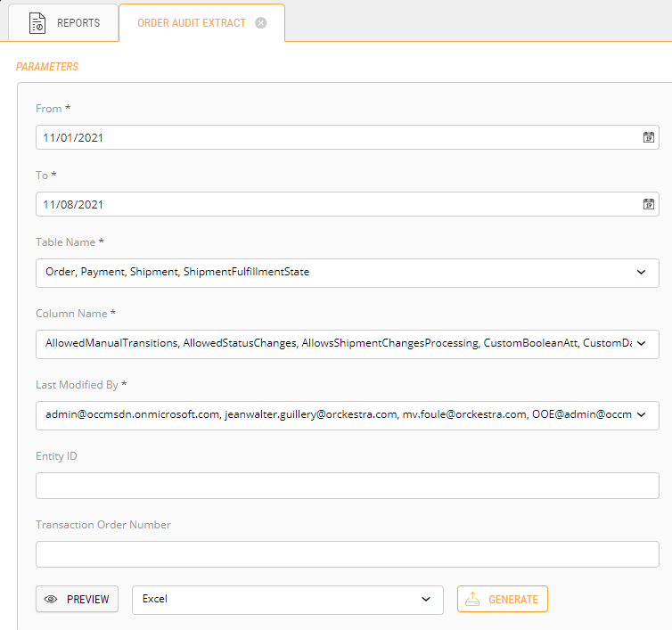Click the Reports document icon in tab
The image size is (672, 630).
pyautogui.click(x=37, y=23)
